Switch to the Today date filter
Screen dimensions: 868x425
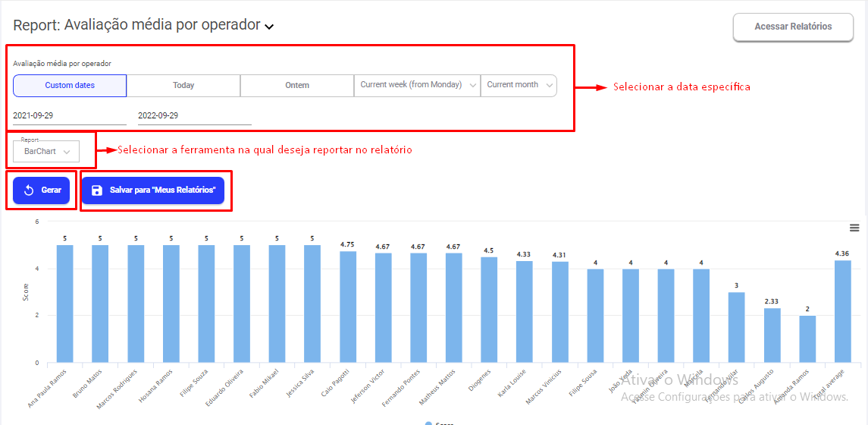183,86
